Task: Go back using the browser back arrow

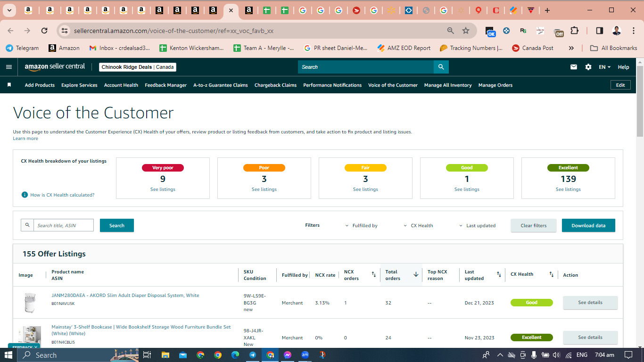Action: [x=11, y=31]
